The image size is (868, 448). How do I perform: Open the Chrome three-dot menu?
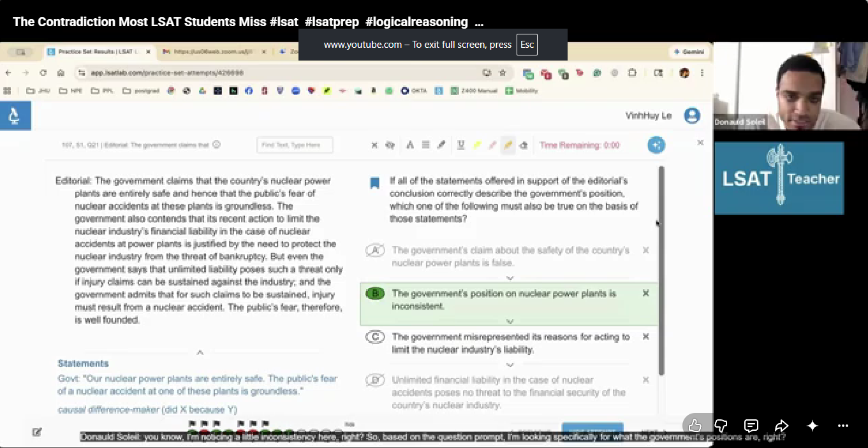[x=702, y=73]
